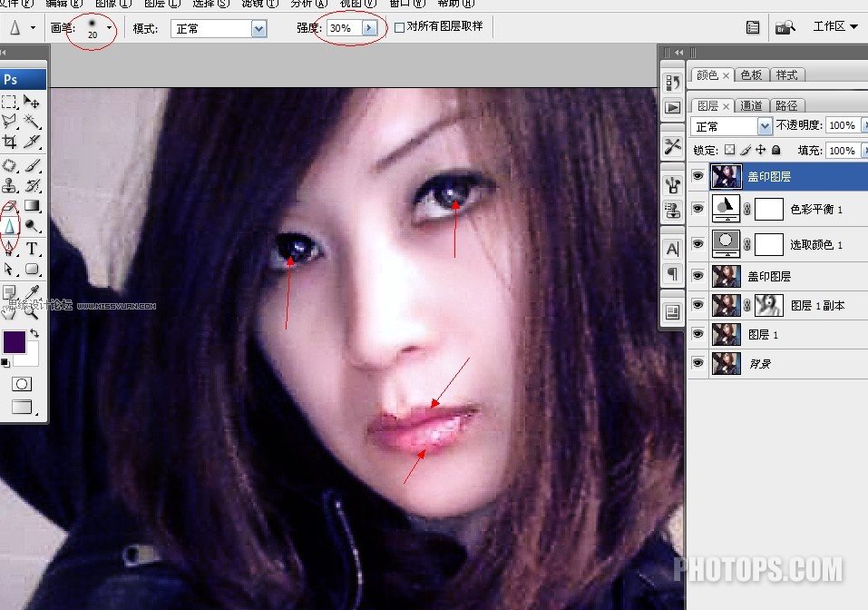Image resolution: width=868 pixels, height=610 pixels.
Task: Toggle lock all padlock icon
Action: pos(776,150)
